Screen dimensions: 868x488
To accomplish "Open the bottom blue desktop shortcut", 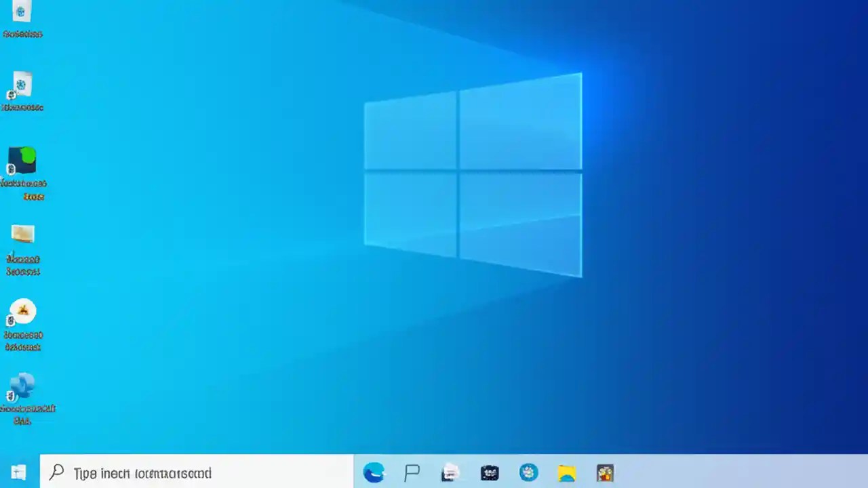I will [22, 388].
